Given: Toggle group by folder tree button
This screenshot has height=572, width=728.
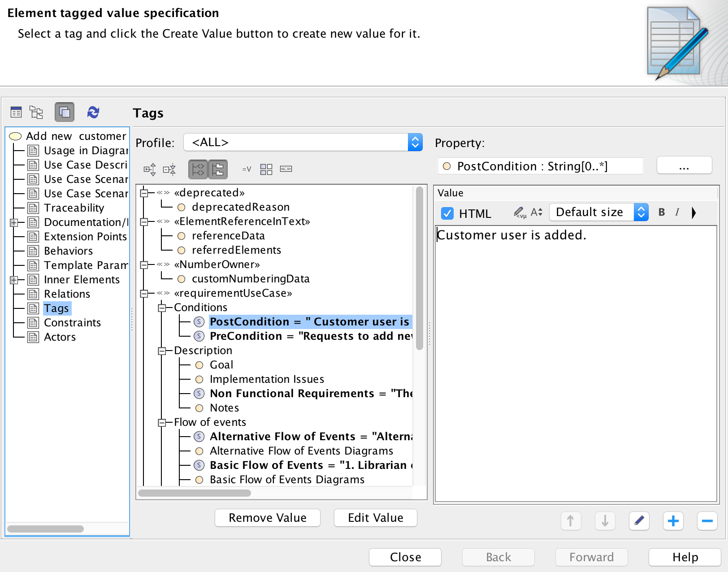Looking at the screenshot, I should point(218,169).
